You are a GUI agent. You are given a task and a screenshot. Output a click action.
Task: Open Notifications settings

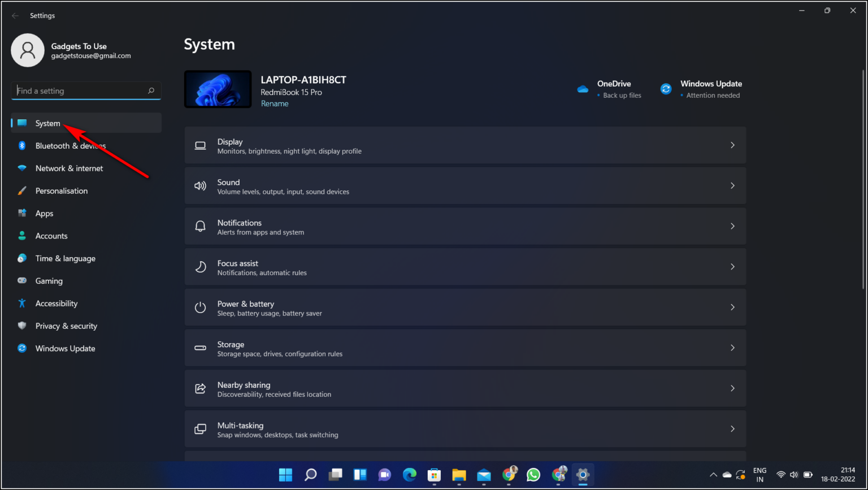click(x=465, y=226)
